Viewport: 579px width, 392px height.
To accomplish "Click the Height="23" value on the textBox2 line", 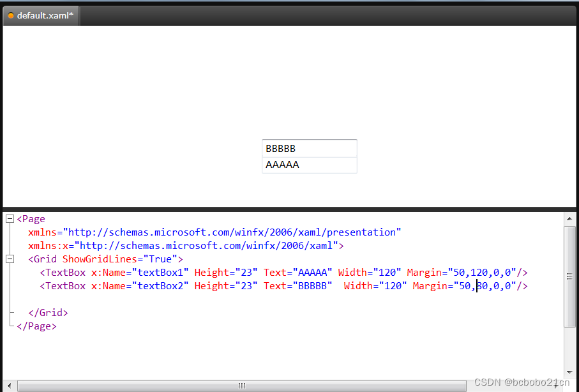I will [x=246, y=286].
